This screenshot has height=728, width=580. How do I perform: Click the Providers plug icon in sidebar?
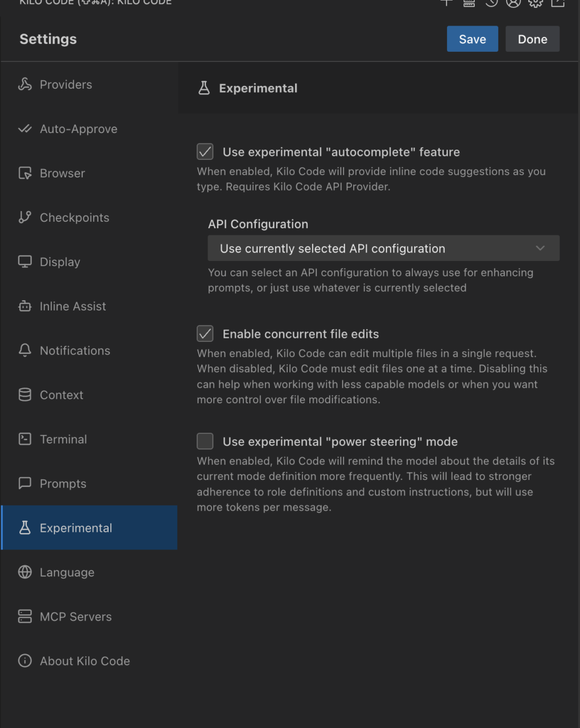25,84
